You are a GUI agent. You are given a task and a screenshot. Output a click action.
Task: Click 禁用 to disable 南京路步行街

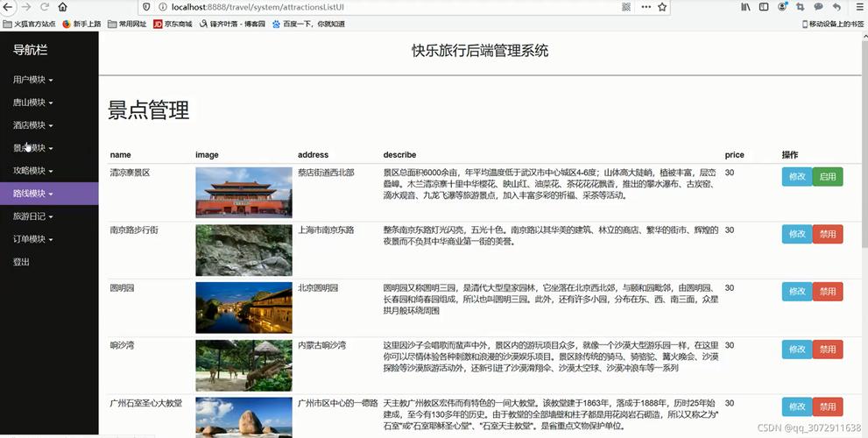(x=828, y=234)
